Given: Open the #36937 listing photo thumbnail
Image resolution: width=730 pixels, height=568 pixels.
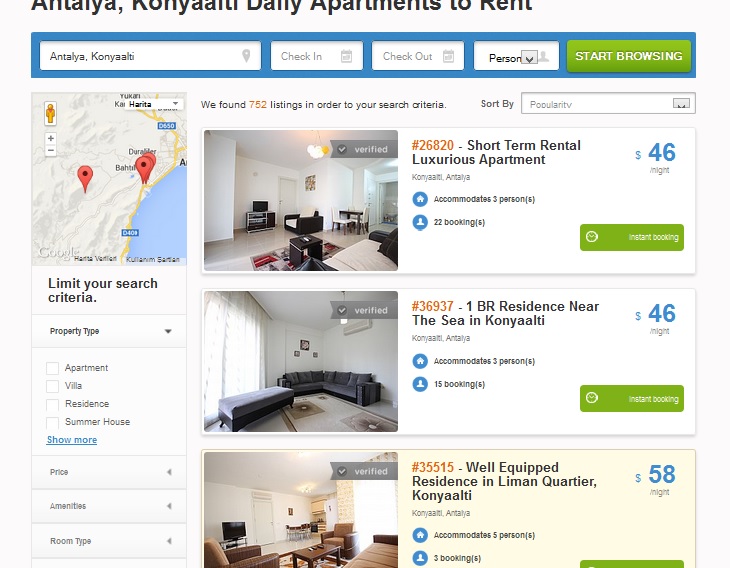Looking at the screenshot, I should coord(301,361).
